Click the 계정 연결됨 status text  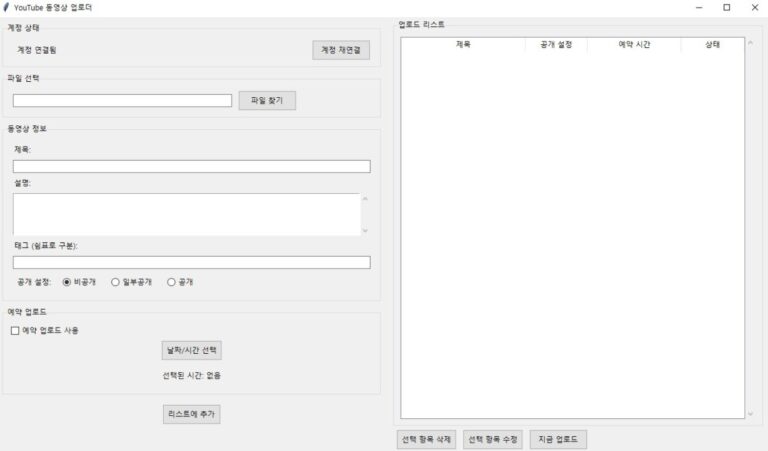click(x=37, y=50)
